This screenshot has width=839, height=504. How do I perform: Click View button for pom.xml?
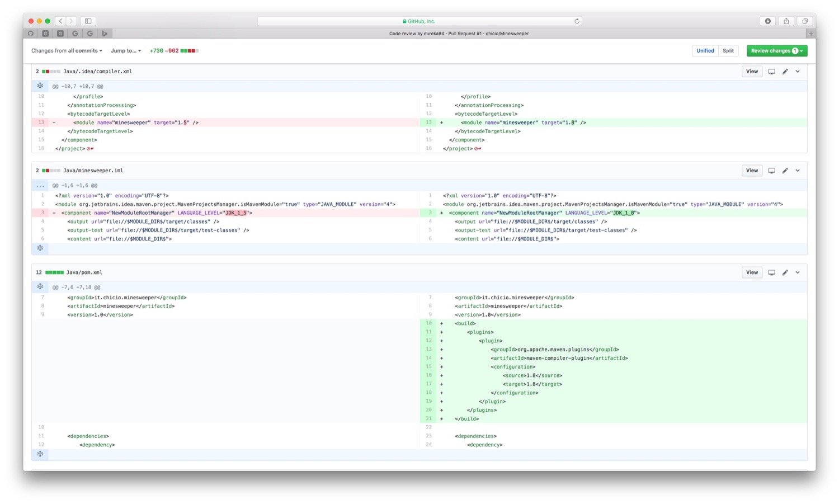click(x=752, y=272)
